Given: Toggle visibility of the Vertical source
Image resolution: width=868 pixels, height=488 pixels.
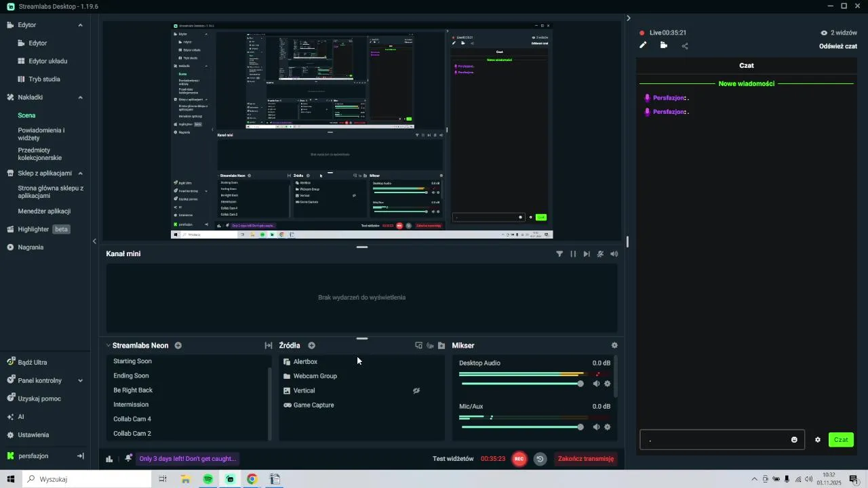Looking at the screenshot, I should click(416, 391).
